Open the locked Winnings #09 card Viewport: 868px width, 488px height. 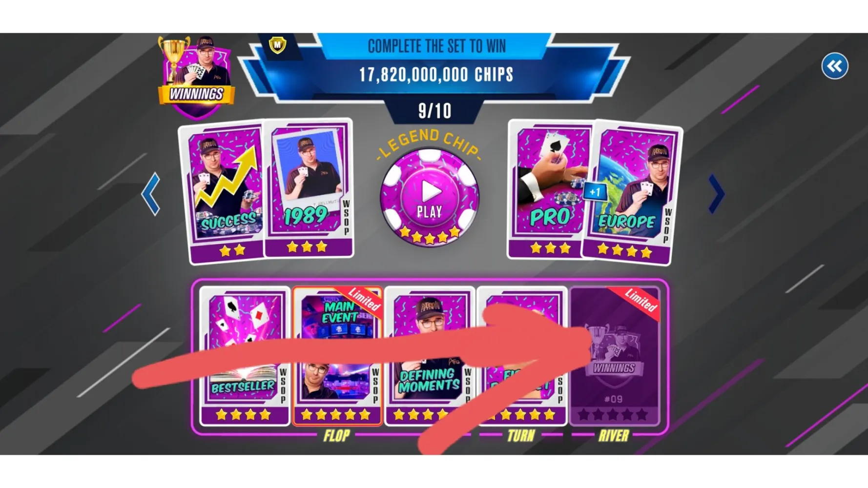tap(615, 356)
